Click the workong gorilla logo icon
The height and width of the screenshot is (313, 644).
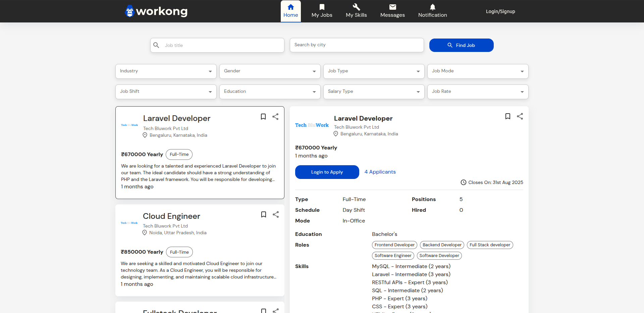[x=130, y=11]
